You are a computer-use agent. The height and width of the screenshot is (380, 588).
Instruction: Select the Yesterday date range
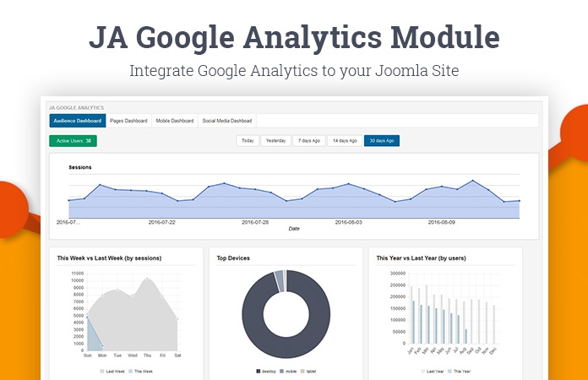tap(275, 140)
